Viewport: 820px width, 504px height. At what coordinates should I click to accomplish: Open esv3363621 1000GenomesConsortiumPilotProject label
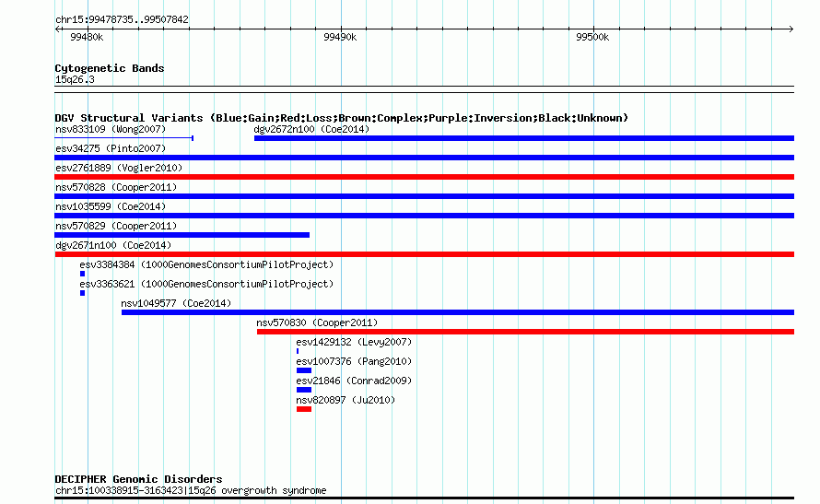206,284
